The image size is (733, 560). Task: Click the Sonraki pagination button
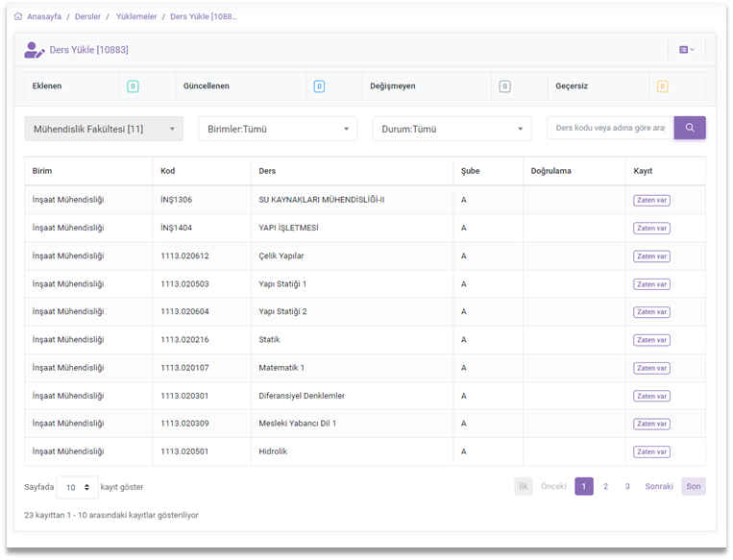pos(658,486)
